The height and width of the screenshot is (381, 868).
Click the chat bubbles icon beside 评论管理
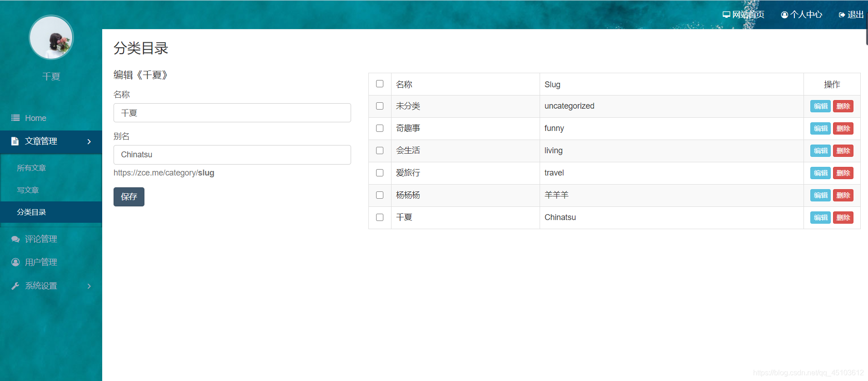pos(15,239)
